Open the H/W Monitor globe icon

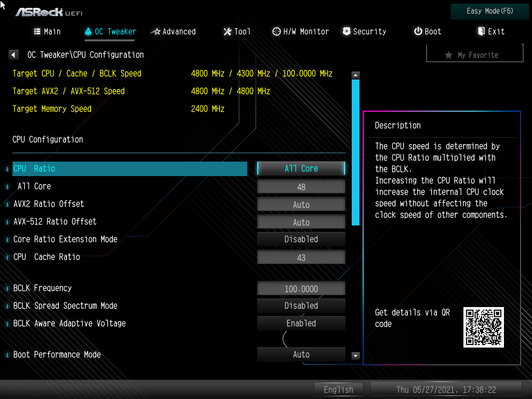276,31
